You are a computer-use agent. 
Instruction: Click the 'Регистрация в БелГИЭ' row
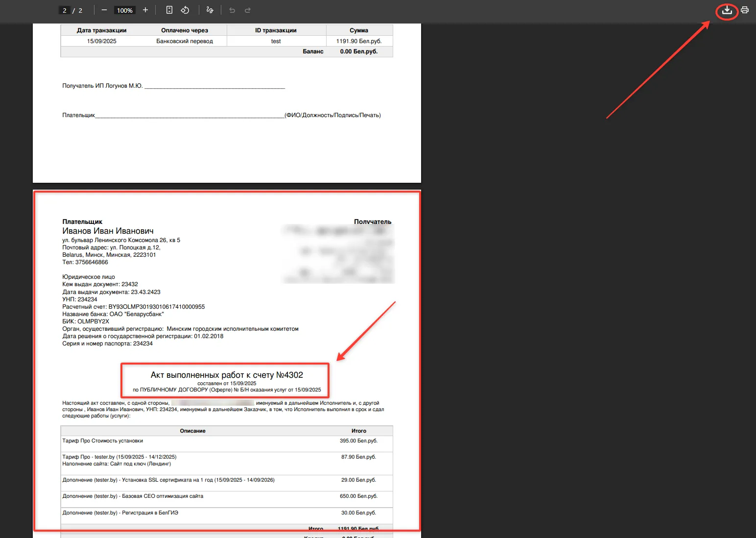tap(120, 513)
